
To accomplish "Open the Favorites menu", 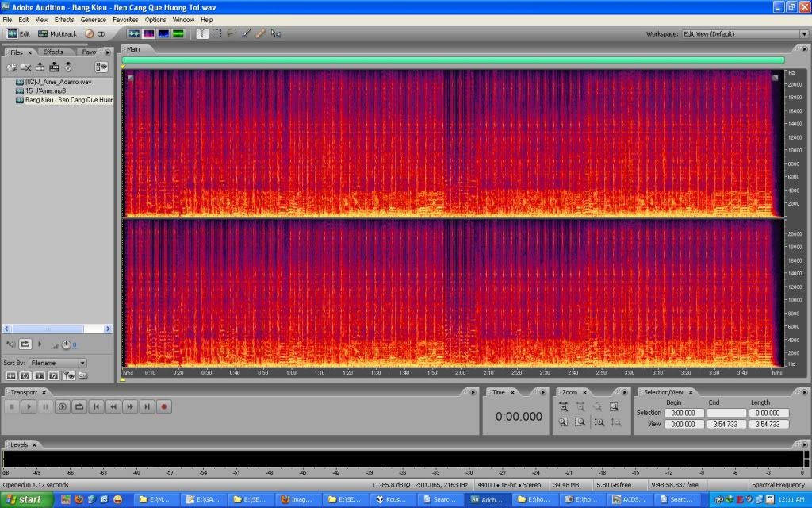I will point(125,20).
